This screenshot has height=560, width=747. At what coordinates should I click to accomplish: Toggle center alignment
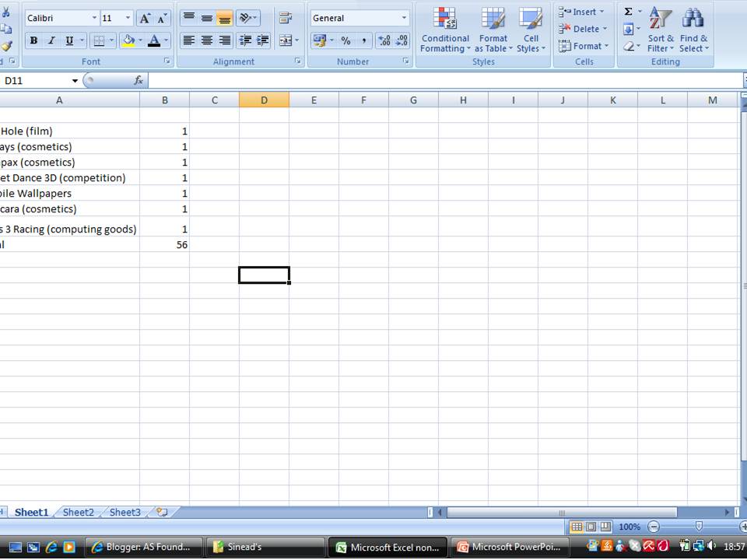[205, 40]
